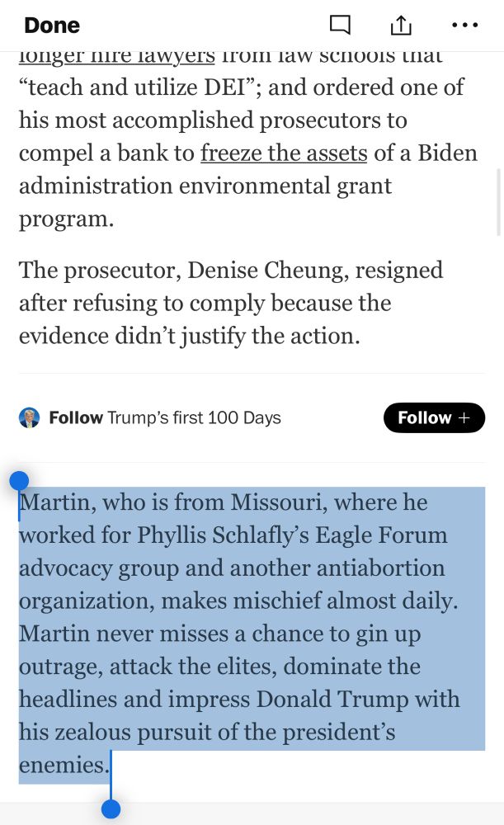Tap the bottom text selection handle
Screen dimensions: 504x825
111,808
